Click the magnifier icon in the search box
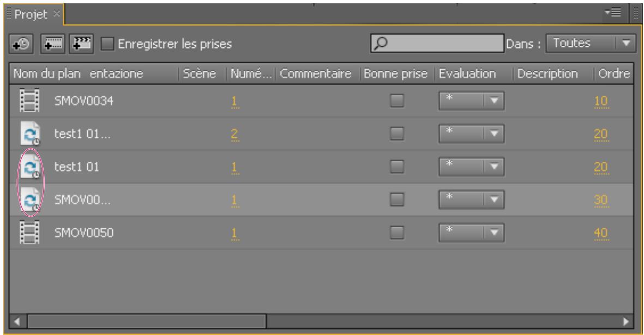The image size is (644, 335). [381, 43]
